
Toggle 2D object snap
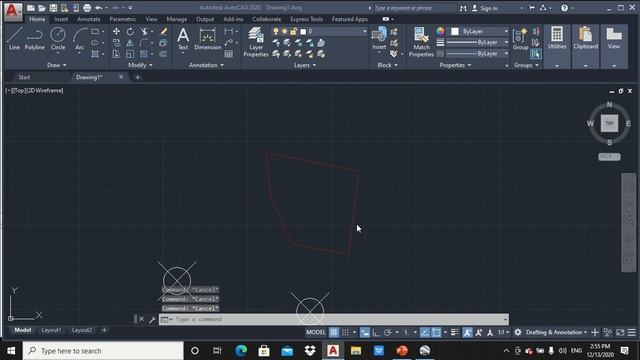point(436,332)
